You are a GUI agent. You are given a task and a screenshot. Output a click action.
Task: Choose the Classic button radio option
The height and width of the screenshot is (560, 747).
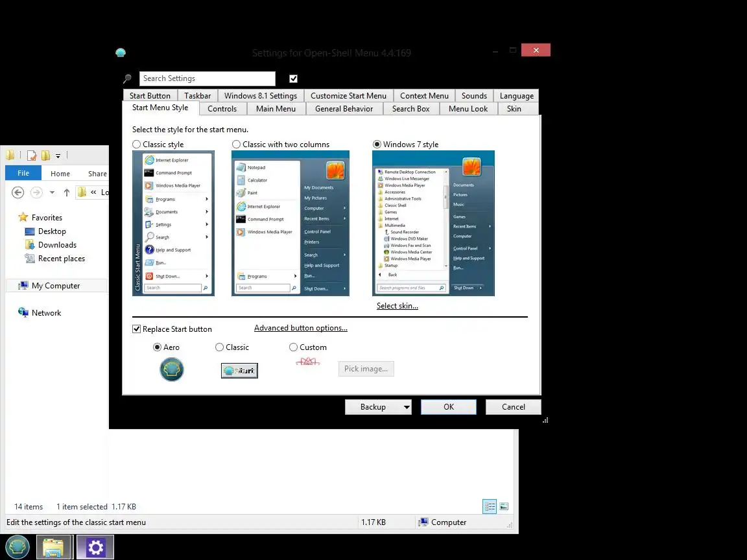(220, 347)
